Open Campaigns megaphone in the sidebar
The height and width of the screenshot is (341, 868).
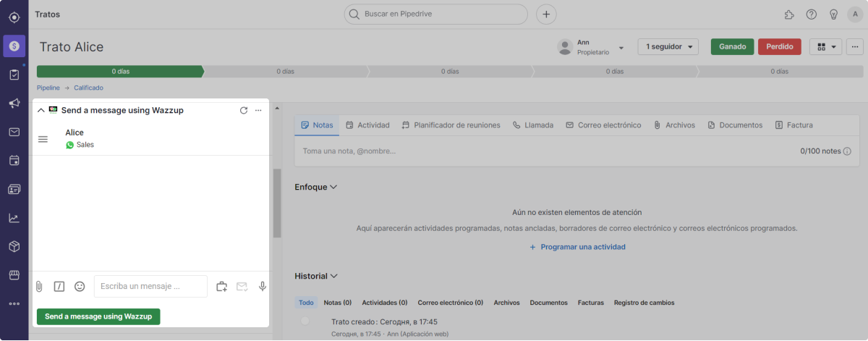point(14,104)
